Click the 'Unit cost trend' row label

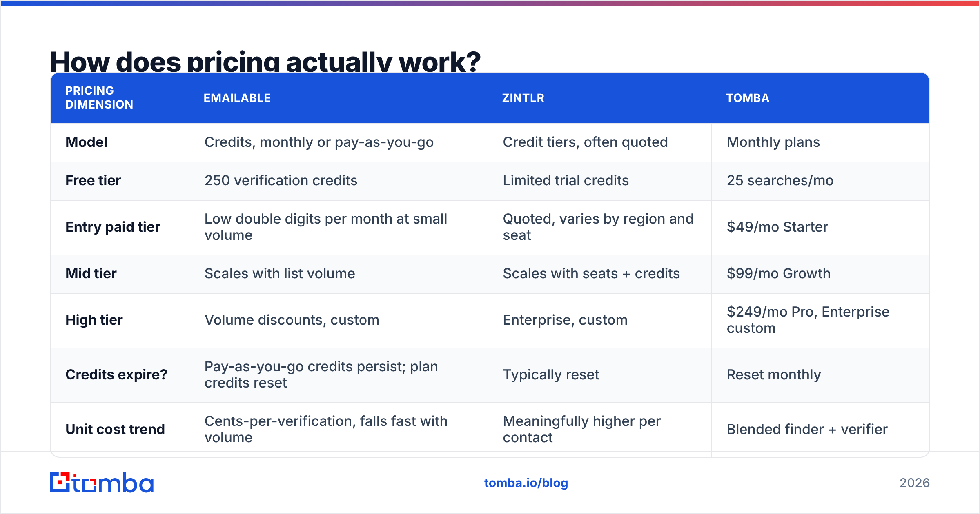[x=115, y=429]
